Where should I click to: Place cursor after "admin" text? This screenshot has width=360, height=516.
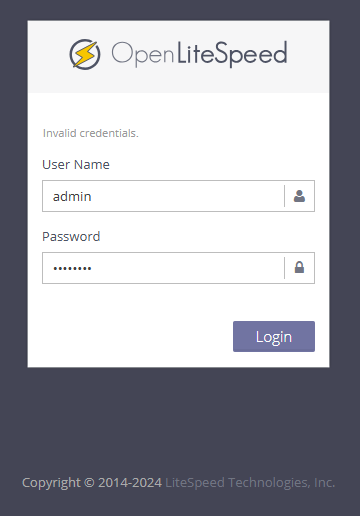(92, 196)
